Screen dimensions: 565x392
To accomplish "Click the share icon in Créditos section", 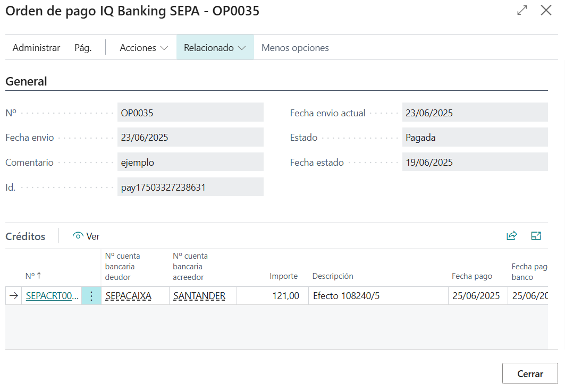I will click(511, 236).
